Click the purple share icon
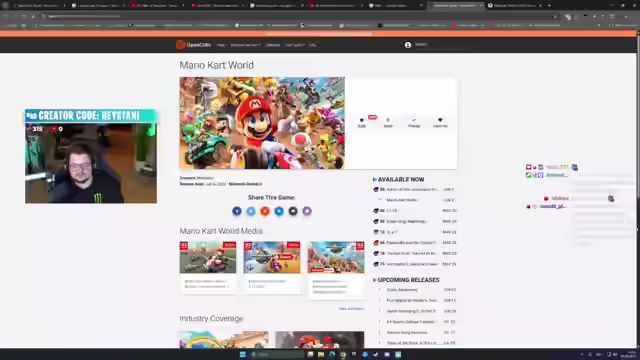640x360 pixels. point(307,211)
